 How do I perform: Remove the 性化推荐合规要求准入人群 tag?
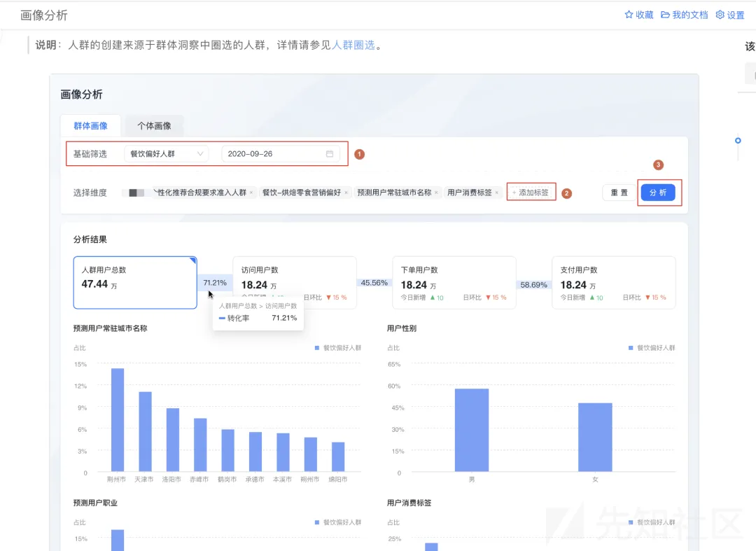click(x=251, y=193)
